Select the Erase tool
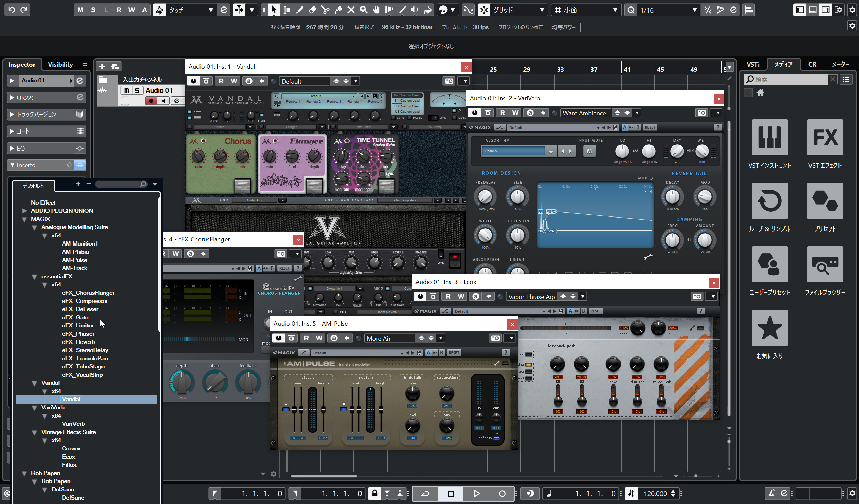The width and height of the screenshot is (859, 504). [313, 10]
